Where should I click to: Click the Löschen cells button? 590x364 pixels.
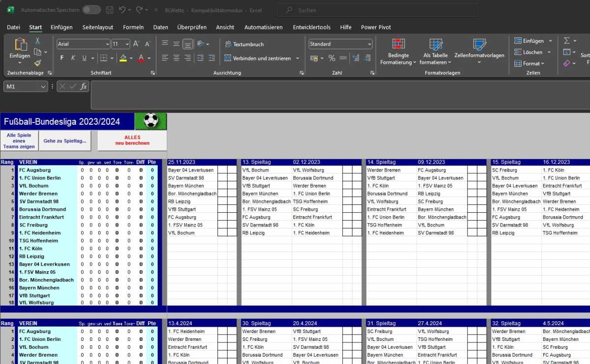[x=529, y=52]
